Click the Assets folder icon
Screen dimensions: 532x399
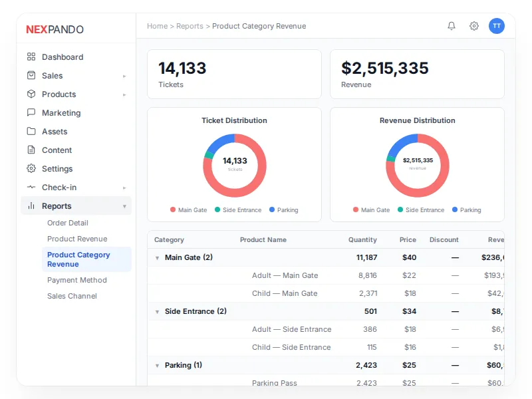coord(31,131)
